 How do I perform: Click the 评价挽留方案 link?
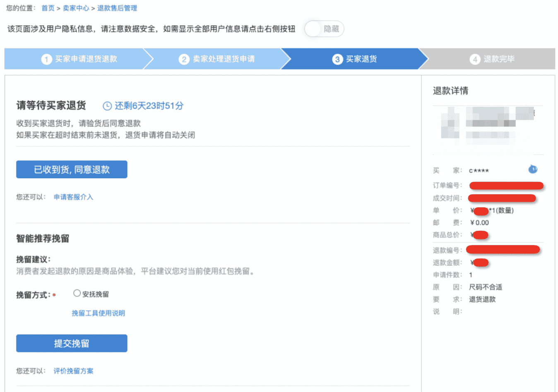tap(73, 371)
